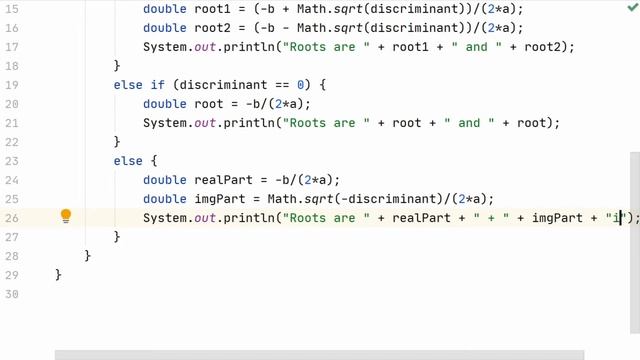640x360 pixels.
Task: Click realPart in println on line 26
Action: 421,218
